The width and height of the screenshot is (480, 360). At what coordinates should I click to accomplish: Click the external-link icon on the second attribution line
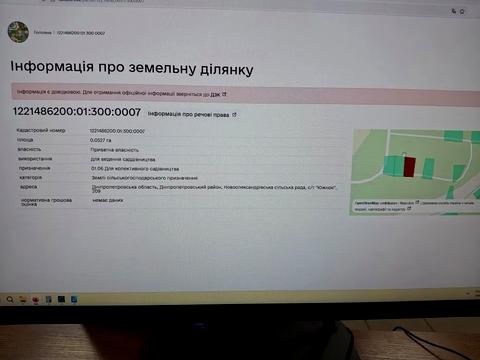(x=409, y=209)
